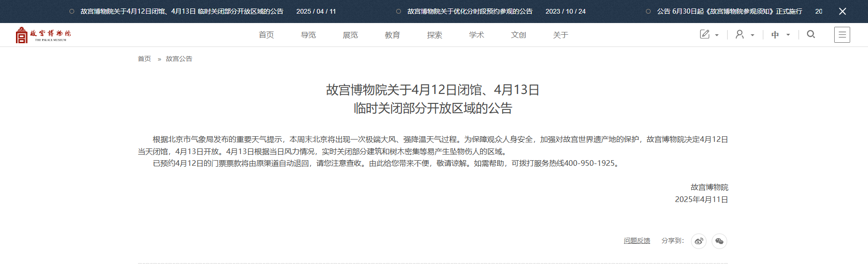Open the 导览 menu
The height and width of the screenshot is (264, 868).
(308, 35)
